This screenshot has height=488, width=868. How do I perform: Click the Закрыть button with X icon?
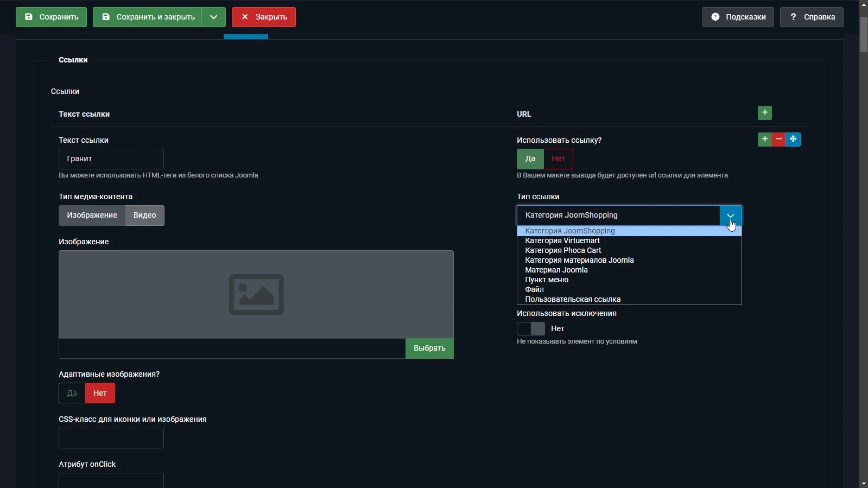264,17
